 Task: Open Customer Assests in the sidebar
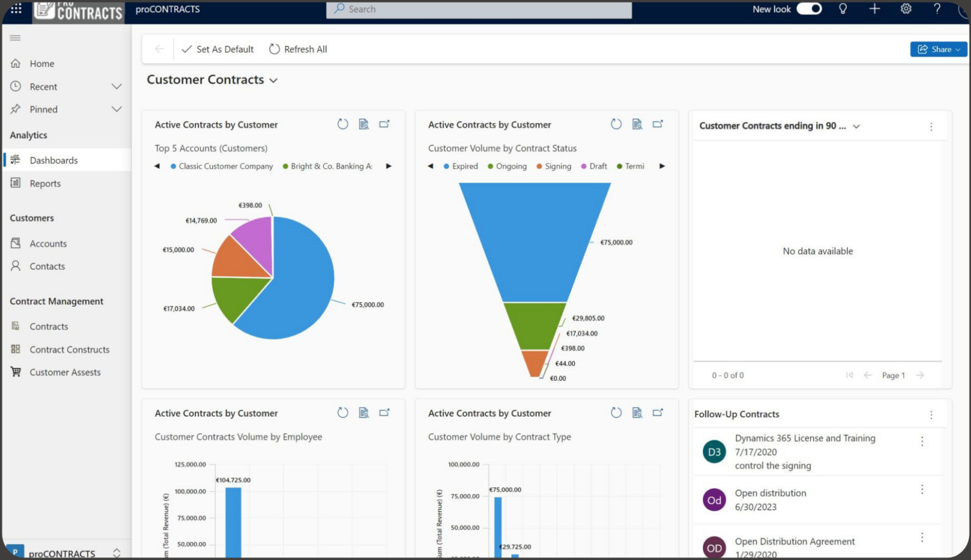click(x=66, y=372)
